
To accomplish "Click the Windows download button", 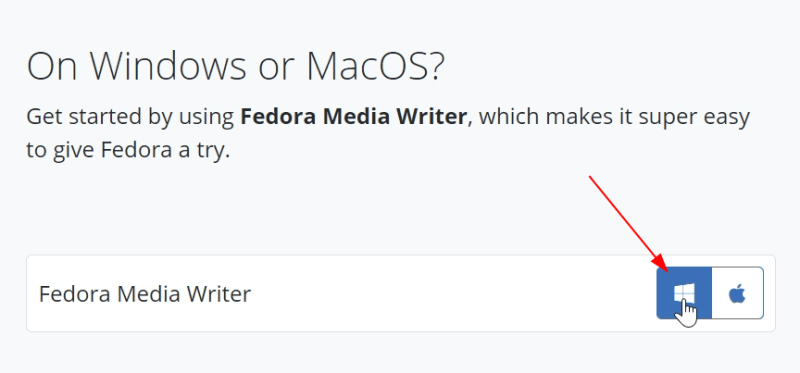I will pos(684,293).
